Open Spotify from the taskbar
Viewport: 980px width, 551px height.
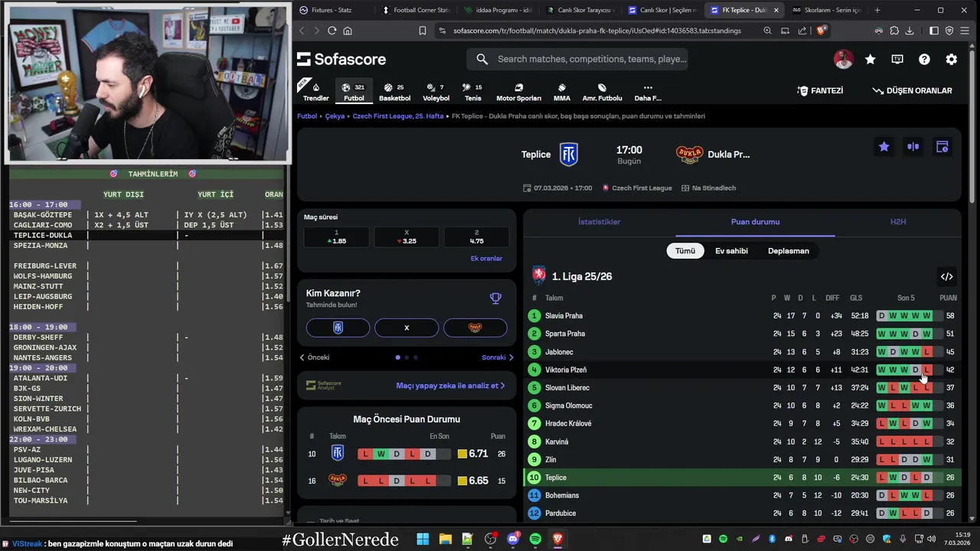coord(535,539)
